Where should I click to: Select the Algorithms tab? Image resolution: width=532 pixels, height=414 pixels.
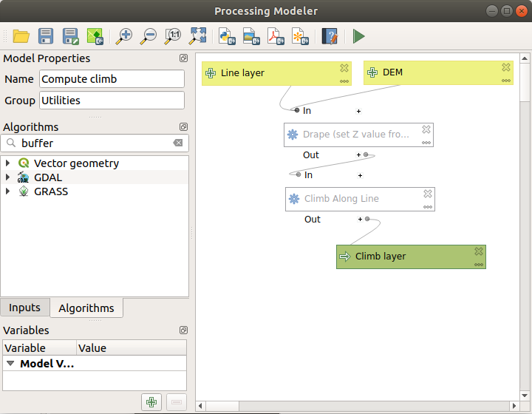[86, 308]
